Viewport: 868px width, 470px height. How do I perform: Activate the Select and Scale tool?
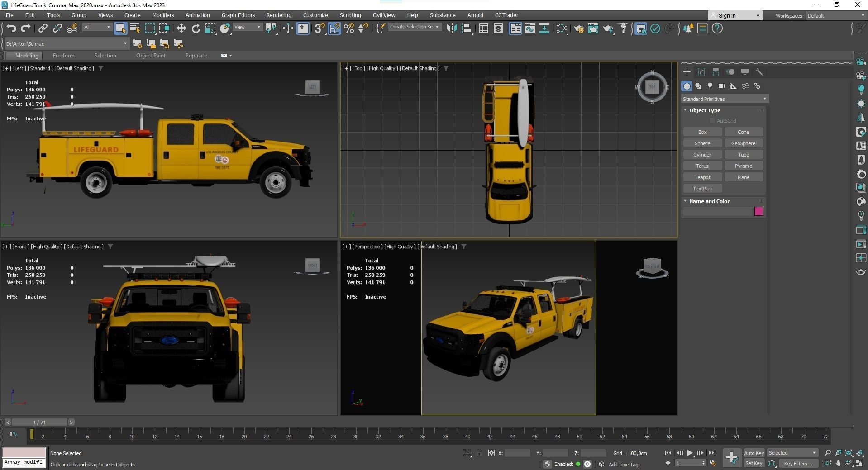tap(210, 28)
